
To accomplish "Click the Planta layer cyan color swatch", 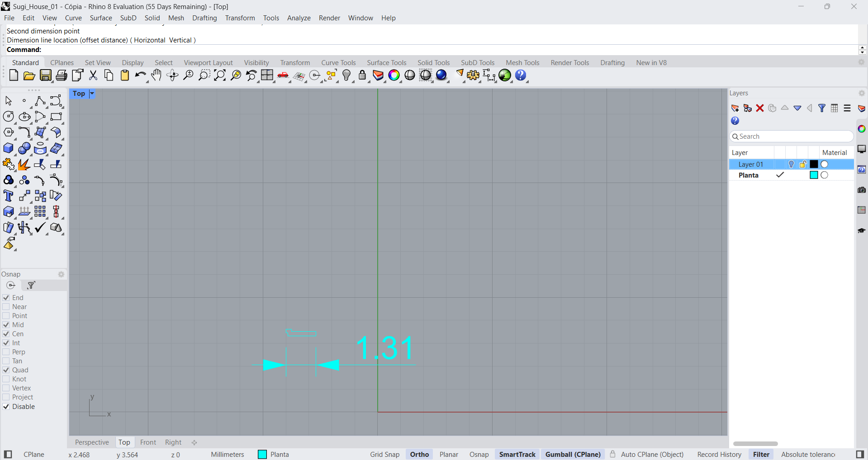I will 814,175.
